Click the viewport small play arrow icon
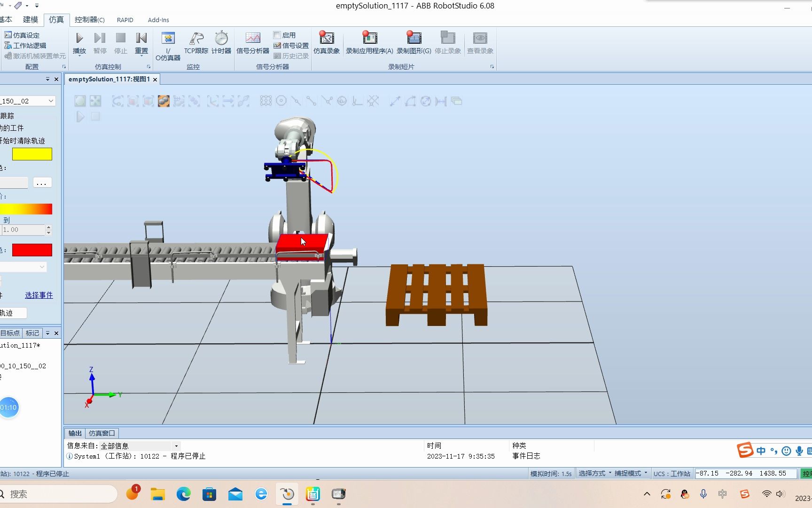Viewport: 812px width, 508px height. tap(80, 117)
